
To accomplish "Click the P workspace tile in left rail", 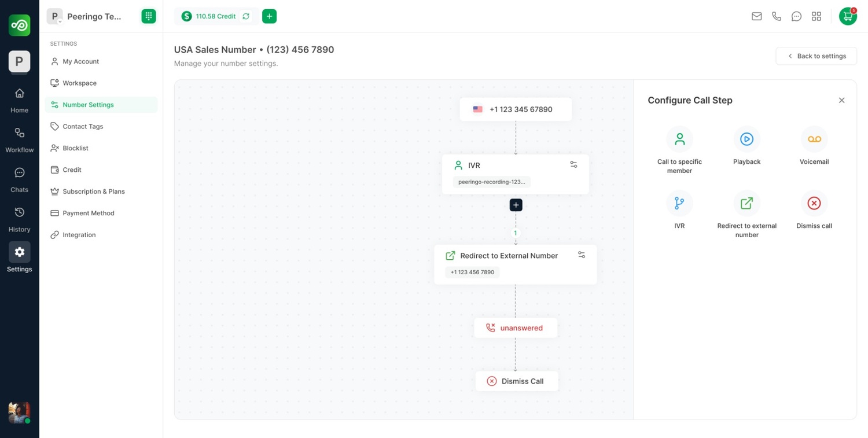I will point(19,61).
